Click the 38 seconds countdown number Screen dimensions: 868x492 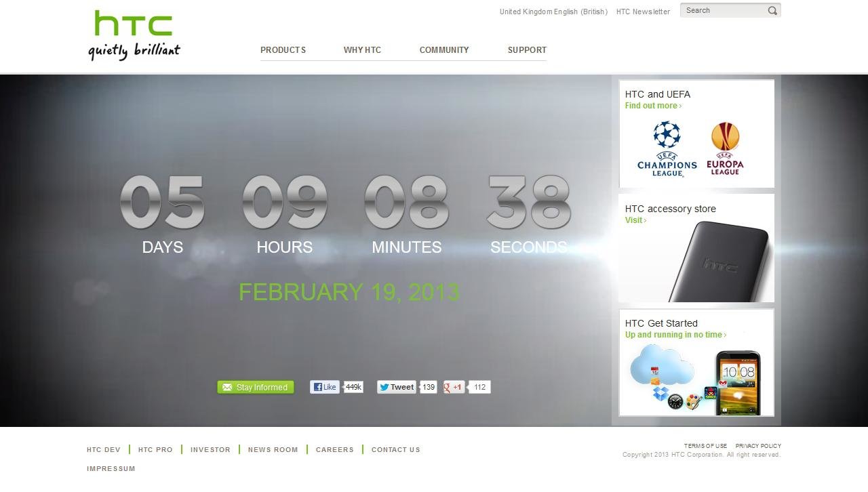pos(529,202)
